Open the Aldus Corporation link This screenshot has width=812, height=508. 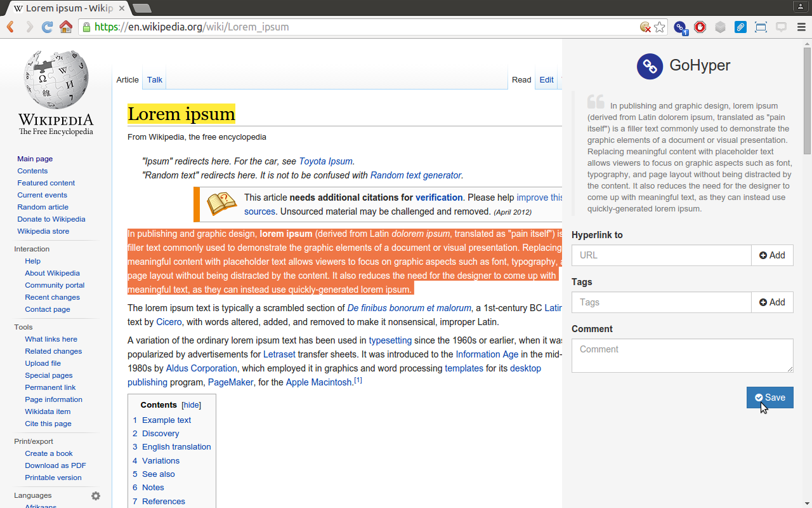point(202,368)
